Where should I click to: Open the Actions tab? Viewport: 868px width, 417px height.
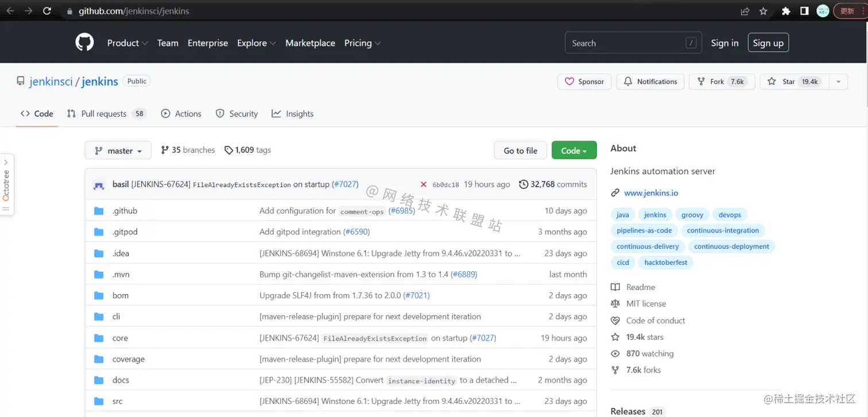tap(181, 114)
